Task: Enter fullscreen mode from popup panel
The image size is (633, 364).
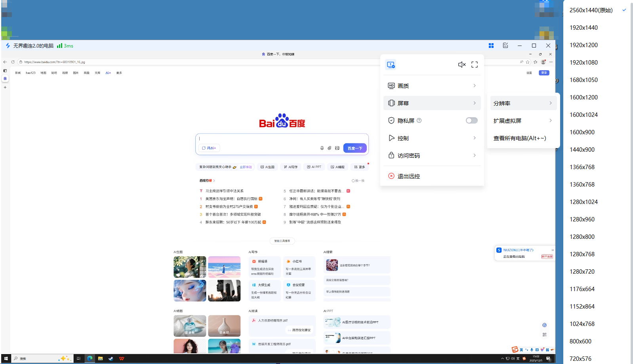Action: pyautogui.click(x=475, y=65)
